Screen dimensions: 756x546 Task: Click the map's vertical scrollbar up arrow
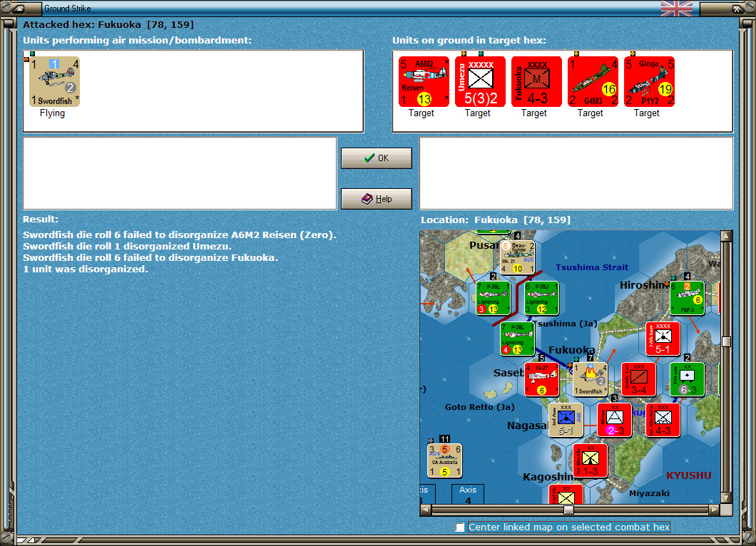click(726, 236)
